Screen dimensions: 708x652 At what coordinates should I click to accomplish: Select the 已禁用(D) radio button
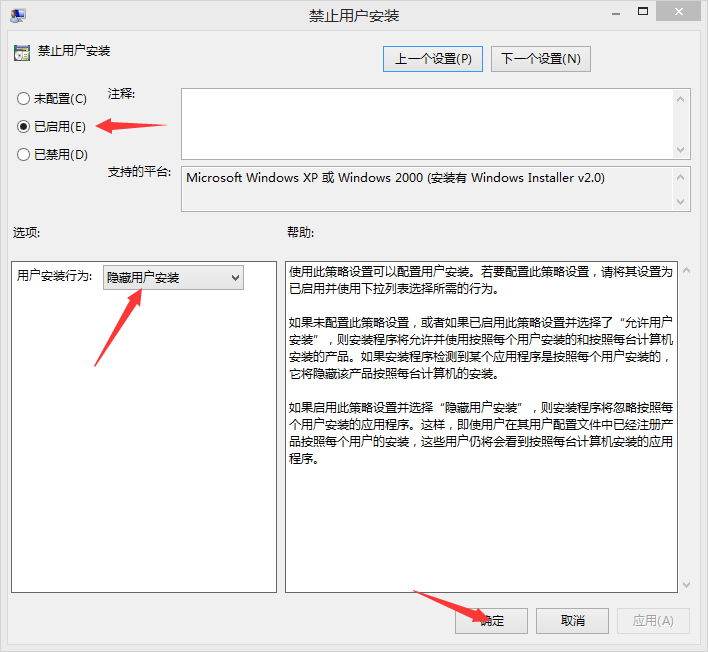coord(23,154)
